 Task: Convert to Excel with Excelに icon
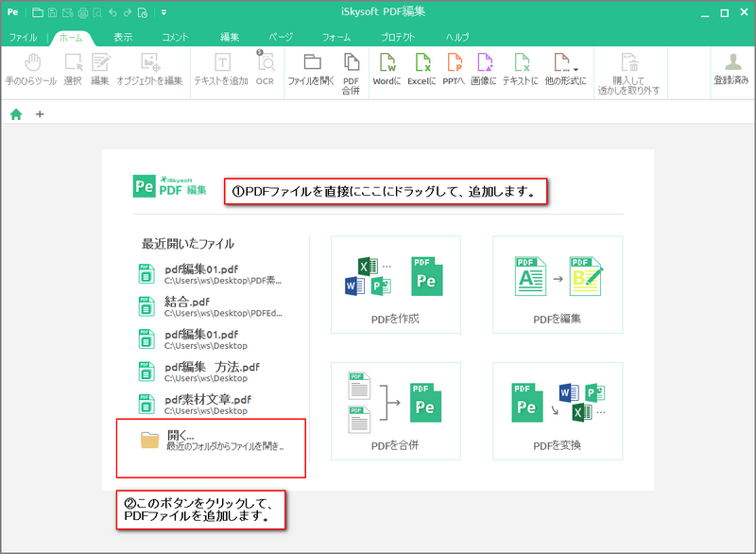421,69
